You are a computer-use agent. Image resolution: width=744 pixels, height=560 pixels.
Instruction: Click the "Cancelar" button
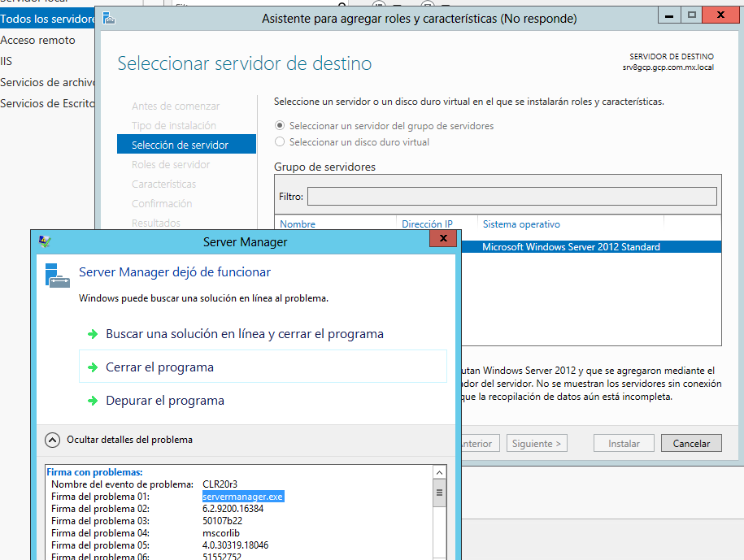691,443
